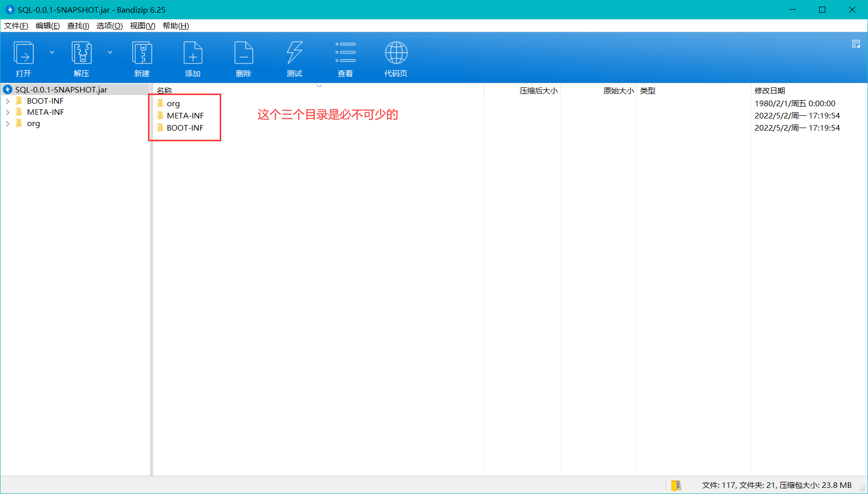This screenshot has height=494, width=868.
Task: Click the date 1980/2/1/周五 0:00:00
Action: tap(795, 103)
